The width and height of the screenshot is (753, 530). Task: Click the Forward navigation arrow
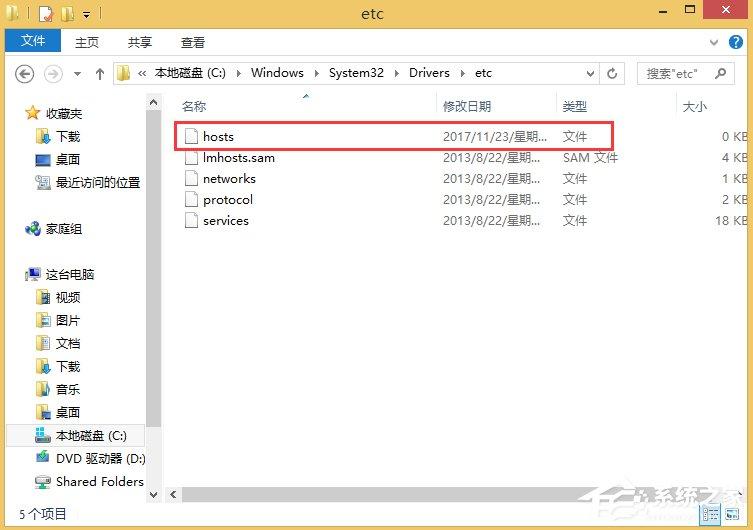[53, 74]
